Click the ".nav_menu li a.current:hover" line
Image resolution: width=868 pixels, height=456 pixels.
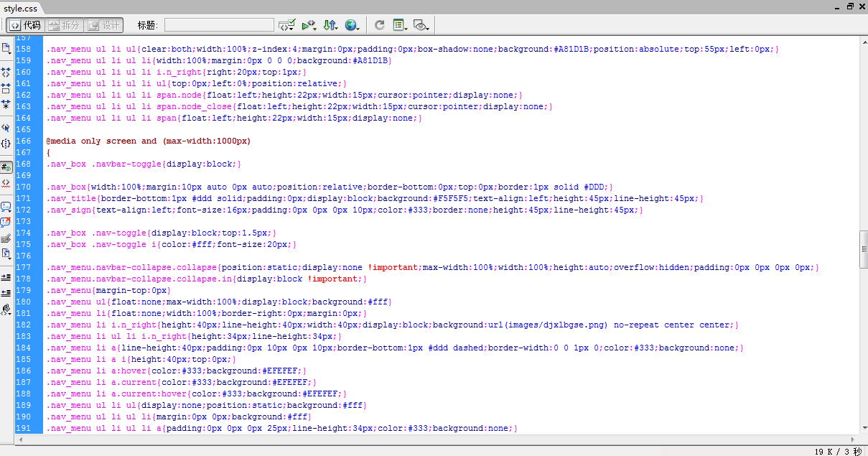coord(197,394)
